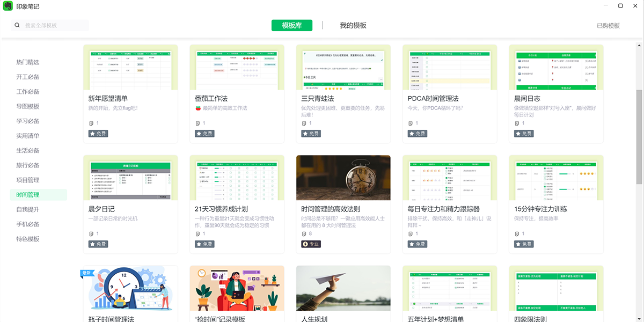Select the 模板库 tab
The height and width of the screenshot is (322, 644).
click(x=292, y=25)
